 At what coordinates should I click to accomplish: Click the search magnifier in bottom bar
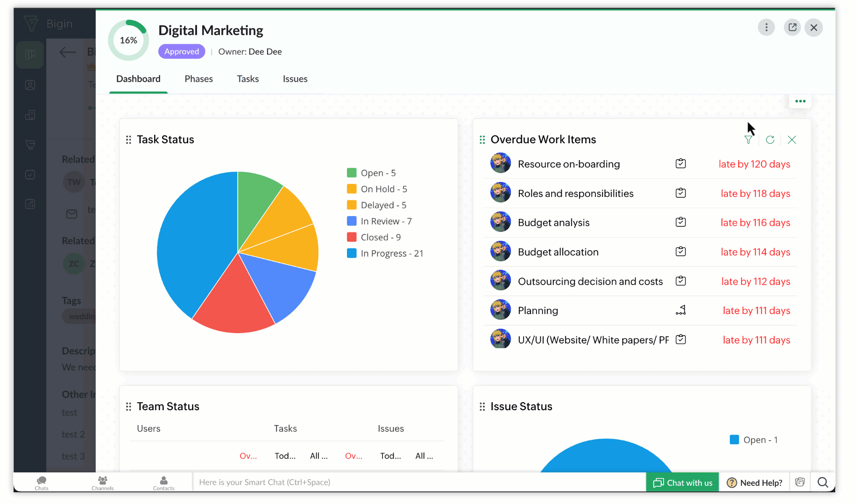click(823, 483)
